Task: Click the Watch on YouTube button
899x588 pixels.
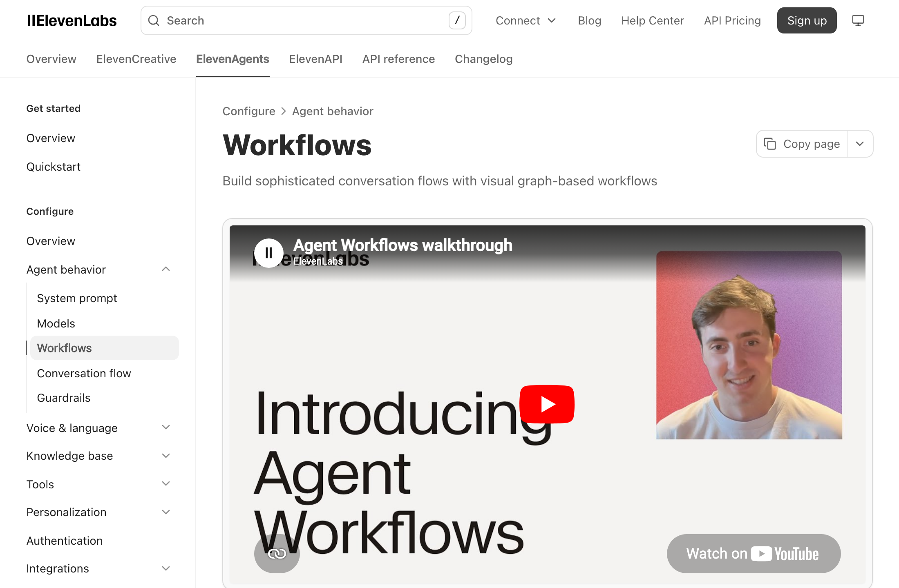Action: pos(754,554)
